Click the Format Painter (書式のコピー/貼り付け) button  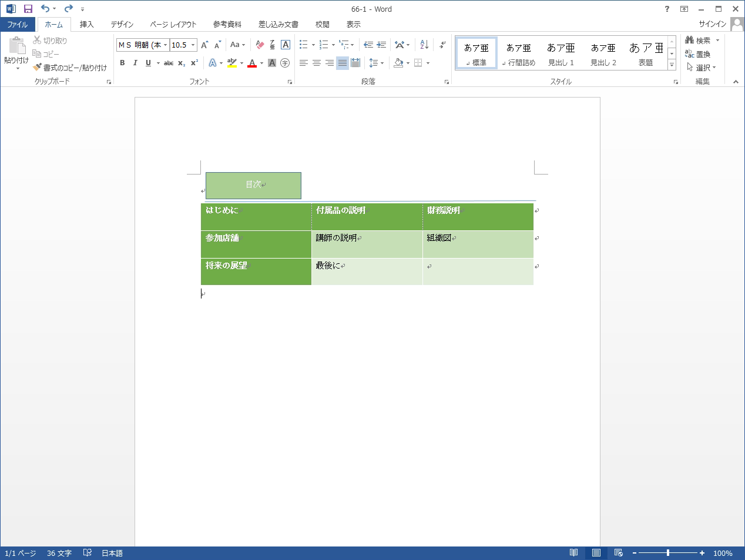click(x=71, y=68)
